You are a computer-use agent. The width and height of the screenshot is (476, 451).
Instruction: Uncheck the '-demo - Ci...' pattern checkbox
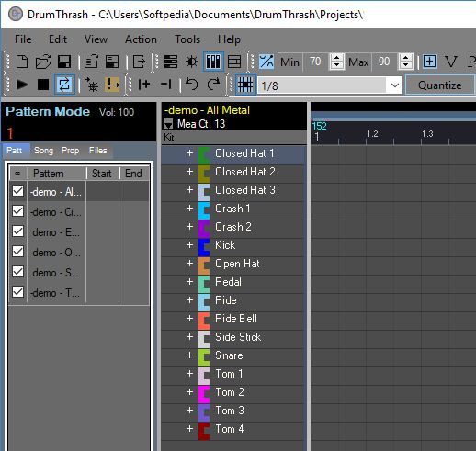coord(18,211)
